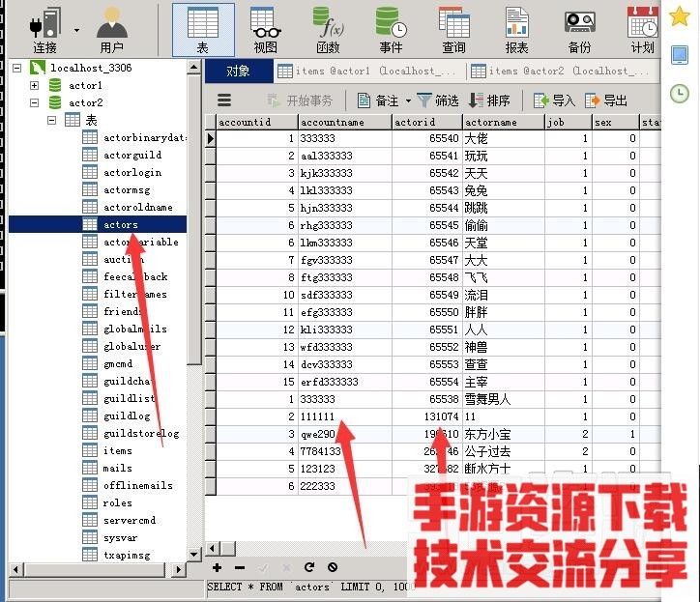The image size is (700, 602).
Task: Click the 筛选 (filter) button
Action: click(x=438, y=100)
